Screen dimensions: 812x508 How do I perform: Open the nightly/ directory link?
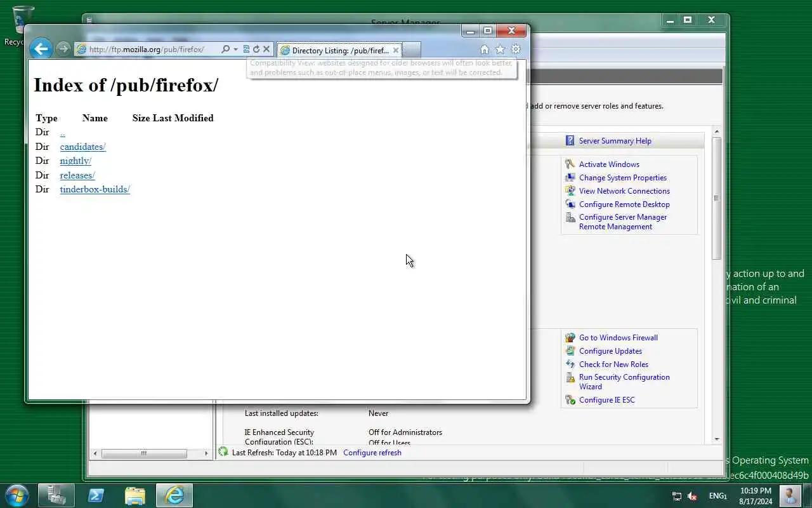point(75,161)
